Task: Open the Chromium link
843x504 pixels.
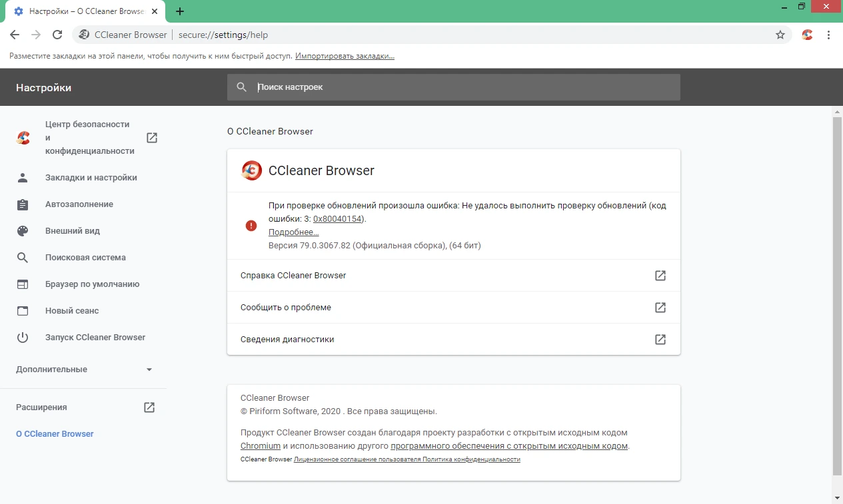Action: point(261,446)
